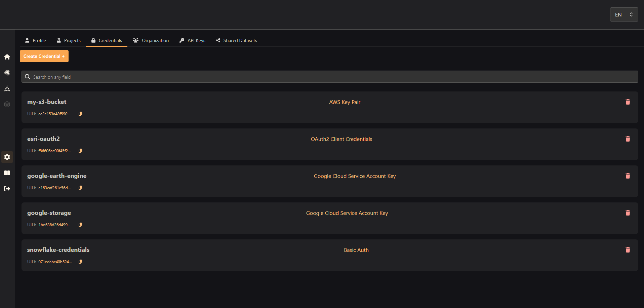Click the search magnifier icon
Viewport: 644px width, 308px height.
click(x=28, y=77)
